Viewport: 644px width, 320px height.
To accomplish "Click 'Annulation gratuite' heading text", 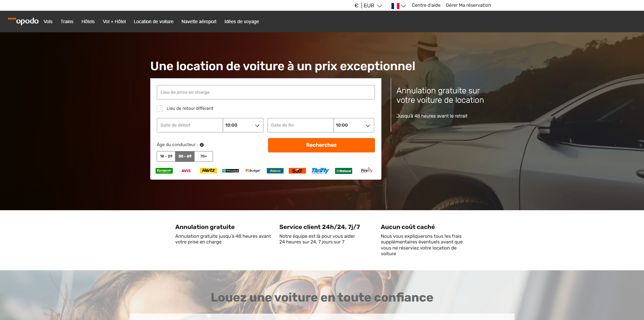I will (x=205, y=227).
